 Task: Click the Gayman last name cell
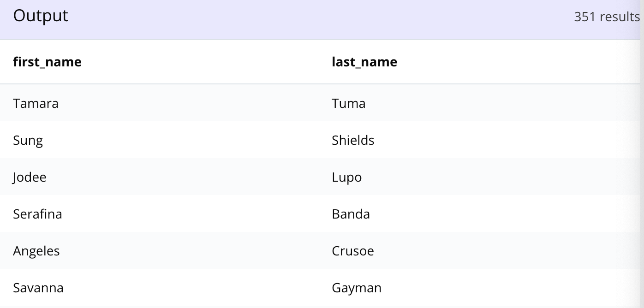tap(357, 288)
